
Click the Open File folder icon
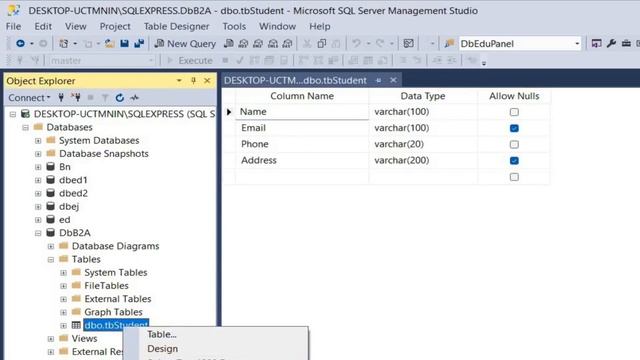(x=109, y=43)
